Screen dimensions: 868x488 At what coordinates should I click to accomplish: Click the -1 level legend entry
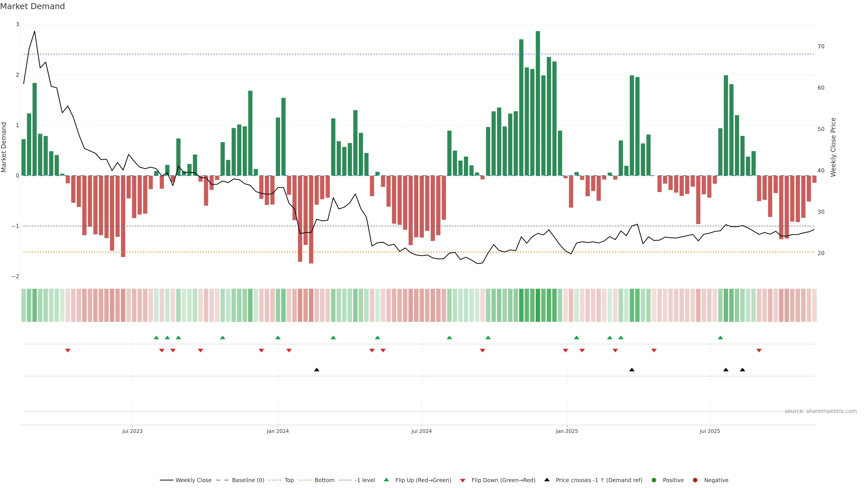click(x=365, y=480)
